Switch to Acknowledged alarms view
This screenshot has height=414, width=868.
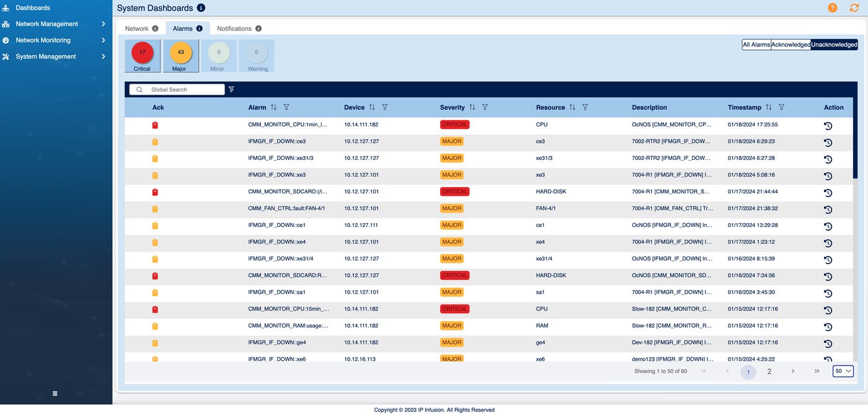tap(790, 45)
